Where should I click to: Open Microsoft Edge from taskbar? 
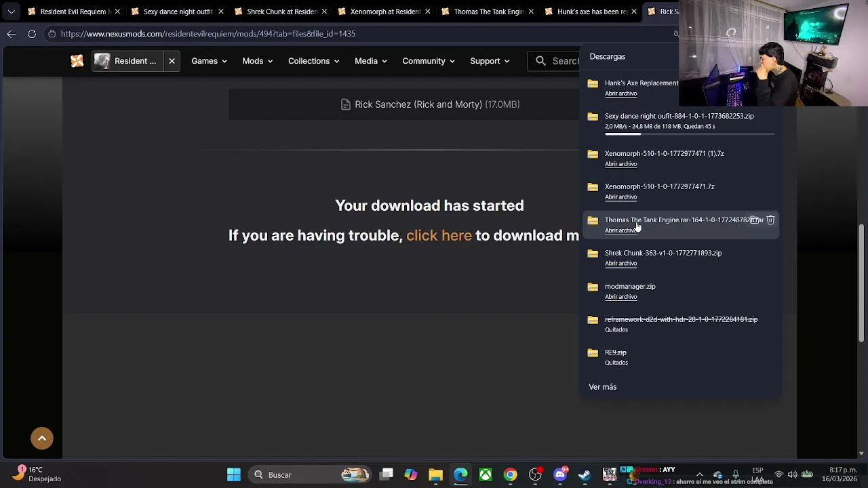coord(460,474)
